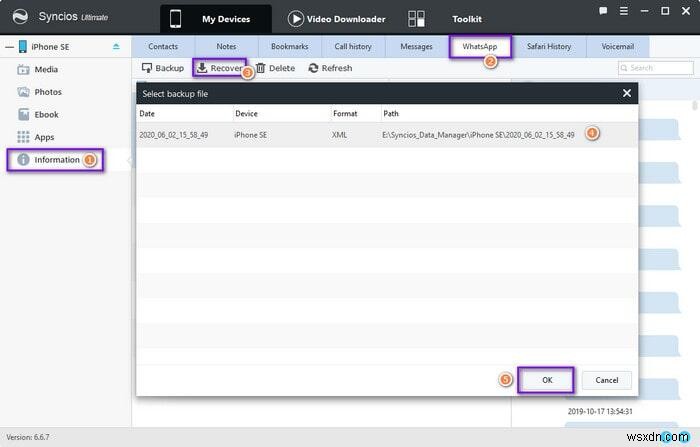Click the Photos picture icon
This screenshot has width=700, height=447.
coord(23,92)
